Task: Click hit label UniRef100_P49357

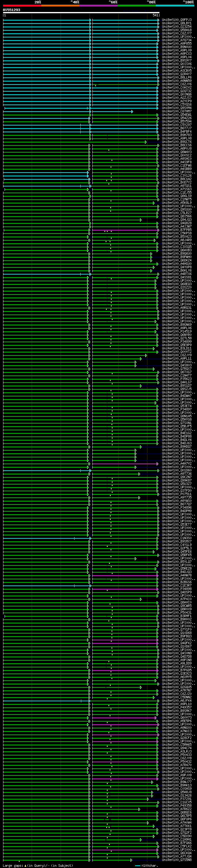Action: 176,707
